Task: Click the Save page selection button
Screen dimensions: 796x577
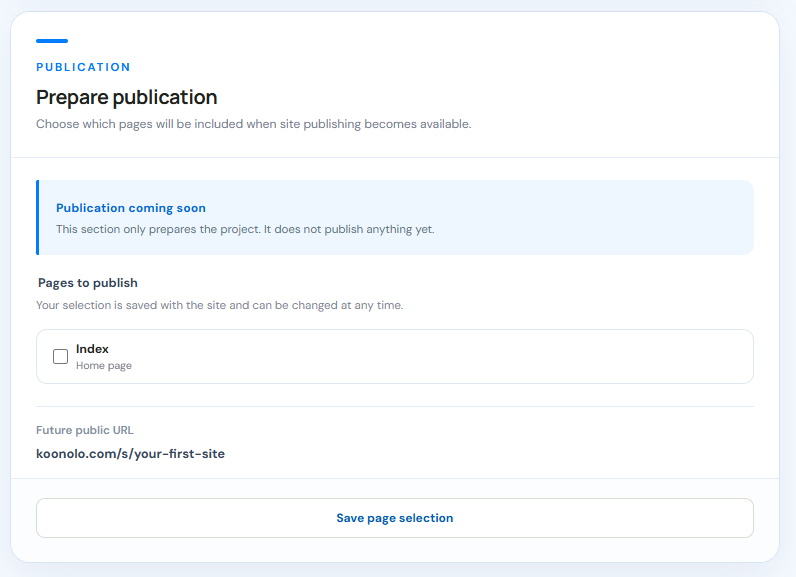Action: tap(394, 518)
